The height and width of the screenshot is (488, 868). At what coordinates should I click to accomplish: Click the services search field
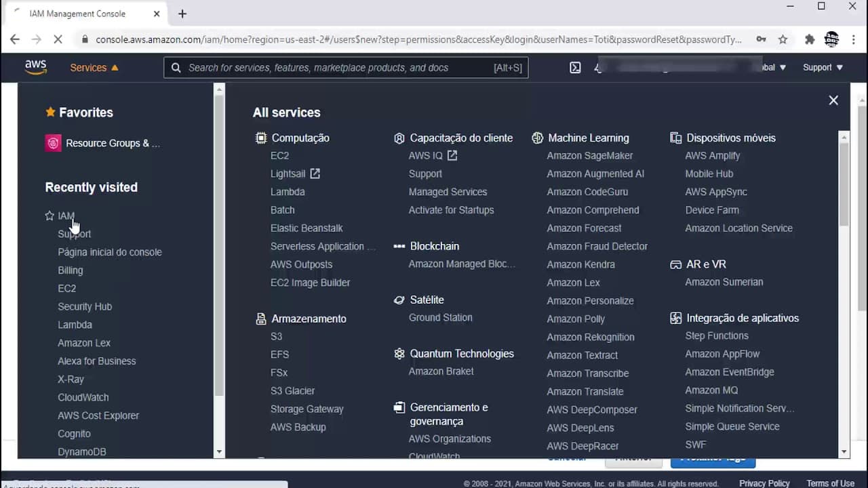[x=346, y=68]
